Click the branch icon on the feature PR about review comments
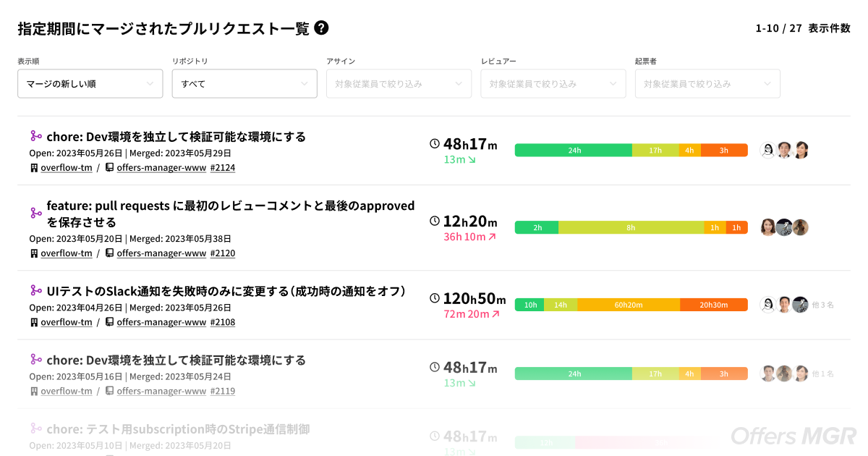Screen dimensions: 868x456 35,213
